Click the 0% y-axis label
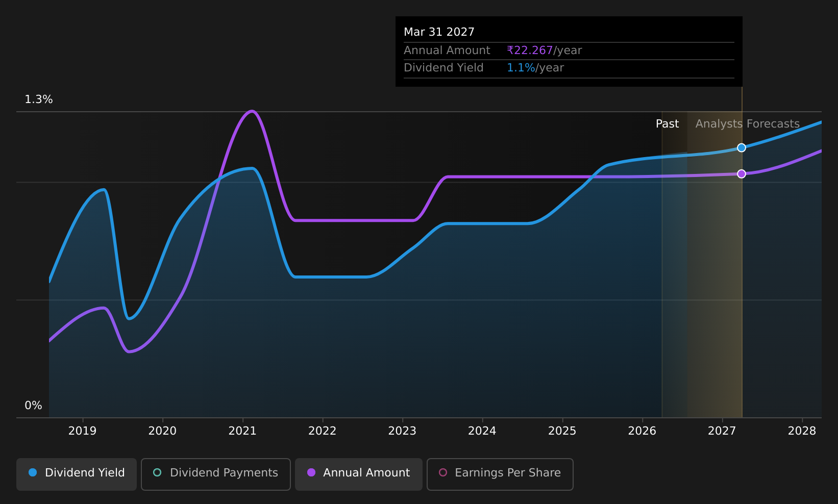The image size is (838, 504). pyautogui.click(x=34, y=406)
